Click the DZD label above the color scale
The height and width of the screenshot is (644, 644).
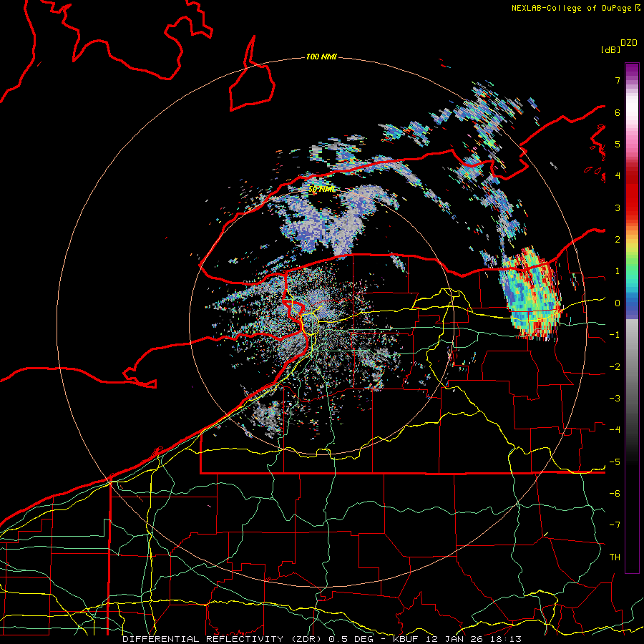tap(629, 43)
